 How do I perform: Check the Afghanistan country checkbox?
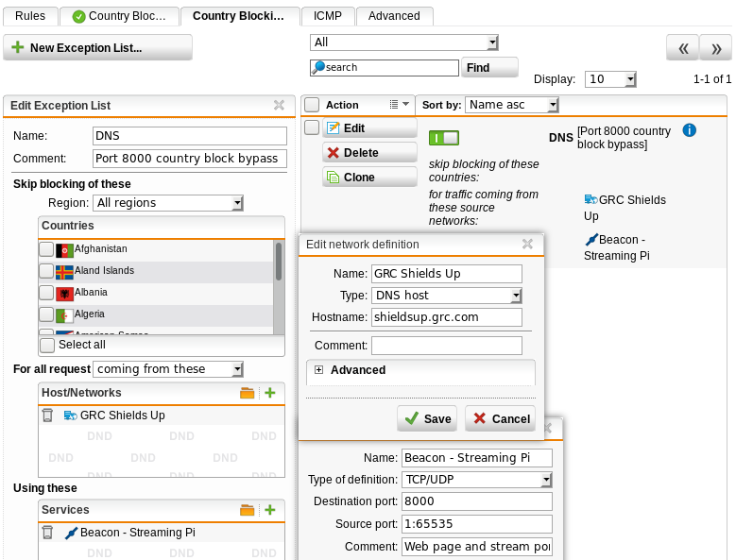tap(46, 249)
